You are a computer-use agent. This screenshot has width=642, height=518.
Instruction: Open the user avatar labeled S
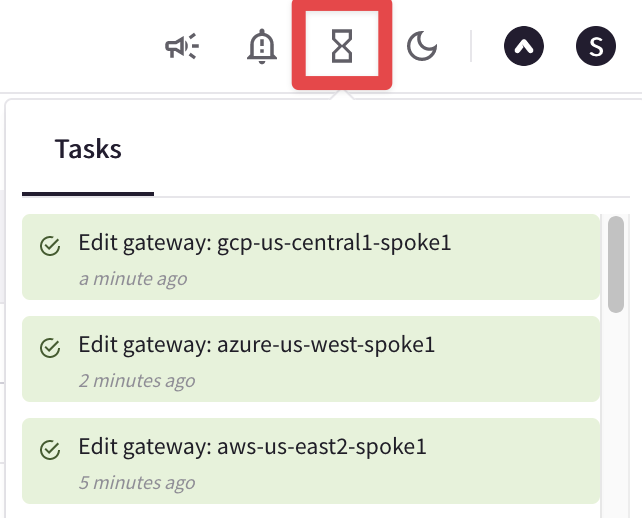pos(596,46)
